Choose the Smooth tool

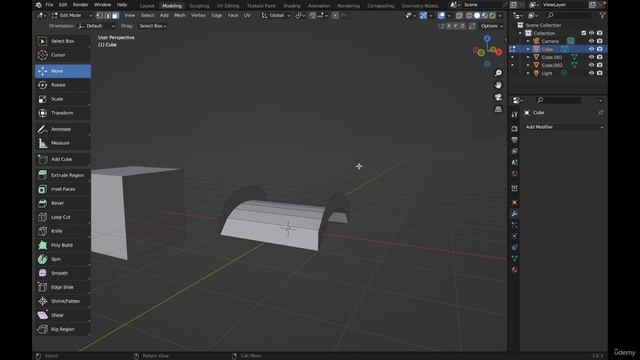click(x=63, y=273)
